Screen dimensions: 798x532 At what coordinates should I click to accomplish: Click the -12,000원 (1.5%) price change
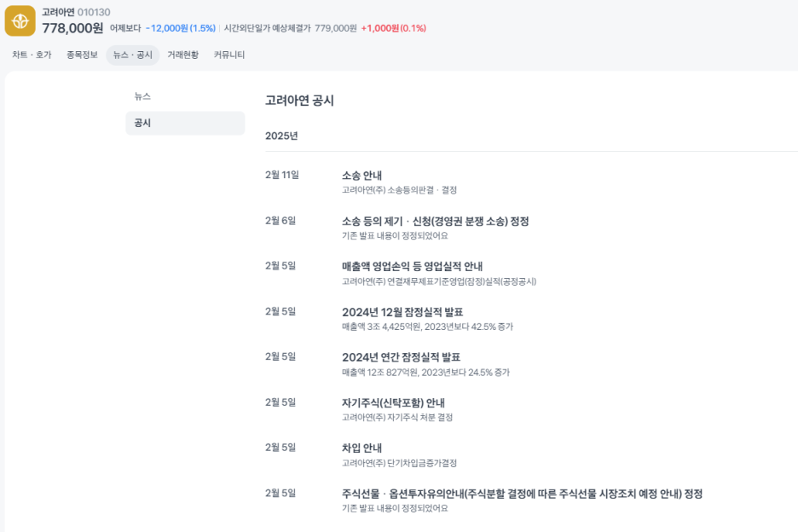tap(181, 28)
